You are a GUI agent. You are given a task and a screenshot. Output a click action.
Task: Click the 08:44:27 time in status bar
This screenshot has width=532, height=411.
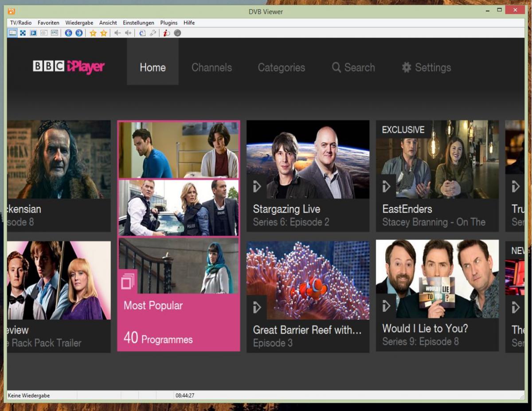tap(185, 395)
